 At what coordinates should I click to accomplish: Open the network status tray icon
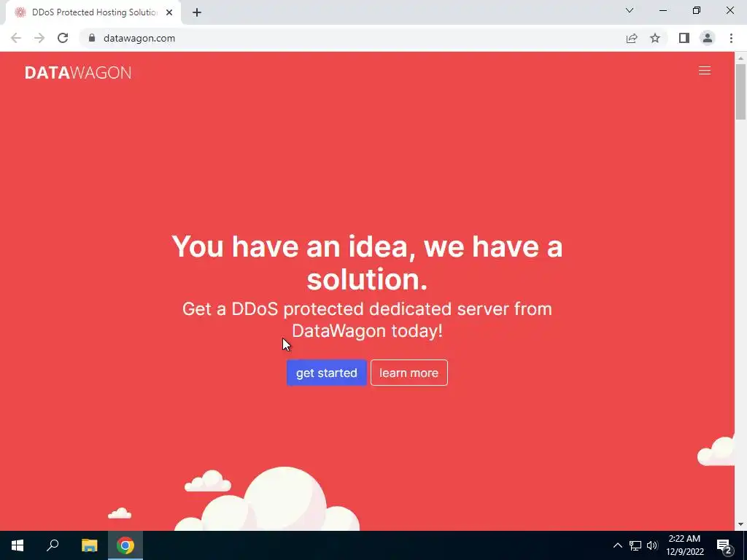(x=635, y=545)
